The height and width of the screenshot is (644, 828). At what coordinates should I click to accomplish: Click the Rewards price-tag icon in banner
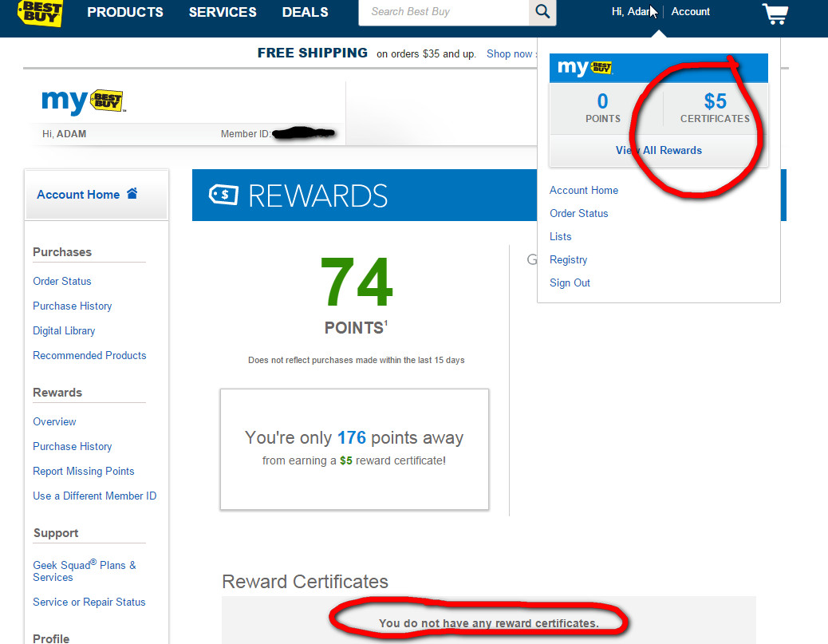[224, 195]
